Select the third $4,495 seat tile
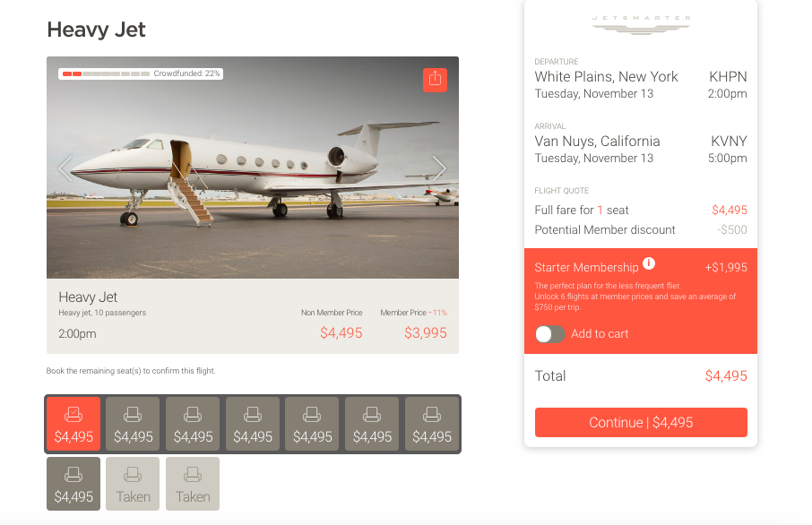The width and height of the screenshot is (812, 525). pos(192,423)
